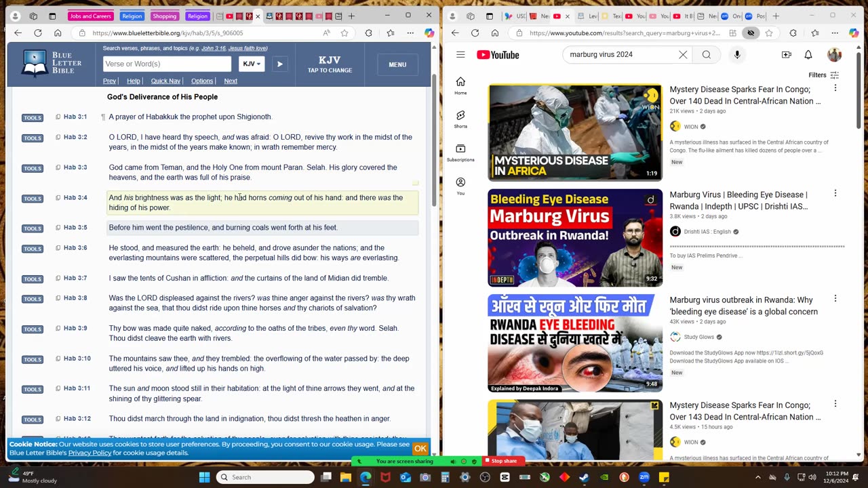Screen dimensions: 868x488
Task: Copy icon beside Hab 3:4
Action: (x=58, y=198)
